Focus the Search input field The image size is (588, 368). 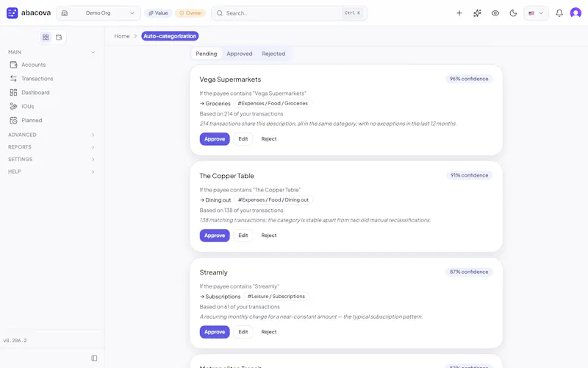pos(289,13)
